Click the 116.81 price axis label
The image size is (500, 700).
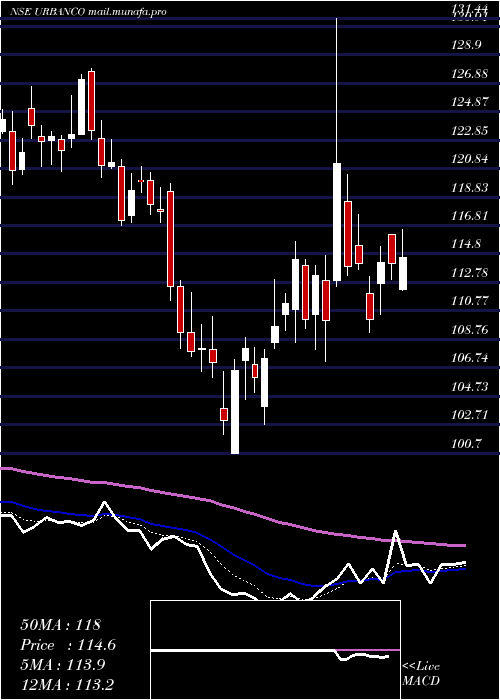469,216
